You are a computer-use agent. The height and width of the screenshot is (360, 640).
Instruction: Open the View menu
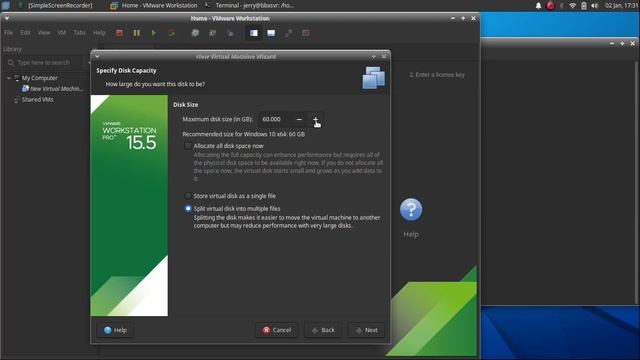point(44,33)
